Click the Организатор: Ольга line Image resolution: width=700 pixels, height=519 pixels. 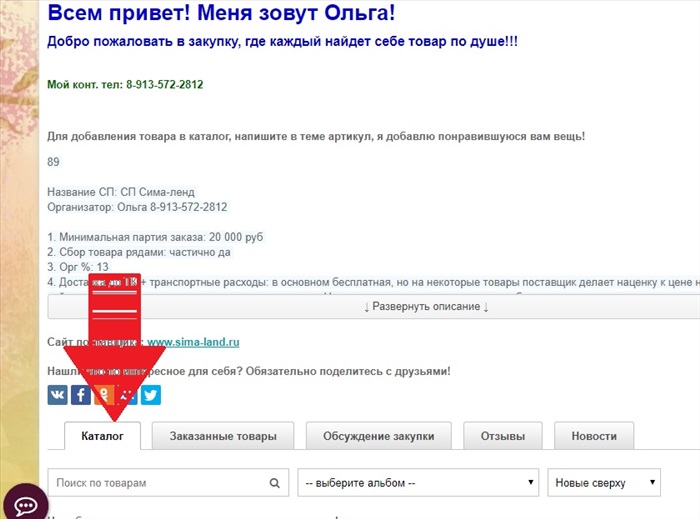coord(137,207)
